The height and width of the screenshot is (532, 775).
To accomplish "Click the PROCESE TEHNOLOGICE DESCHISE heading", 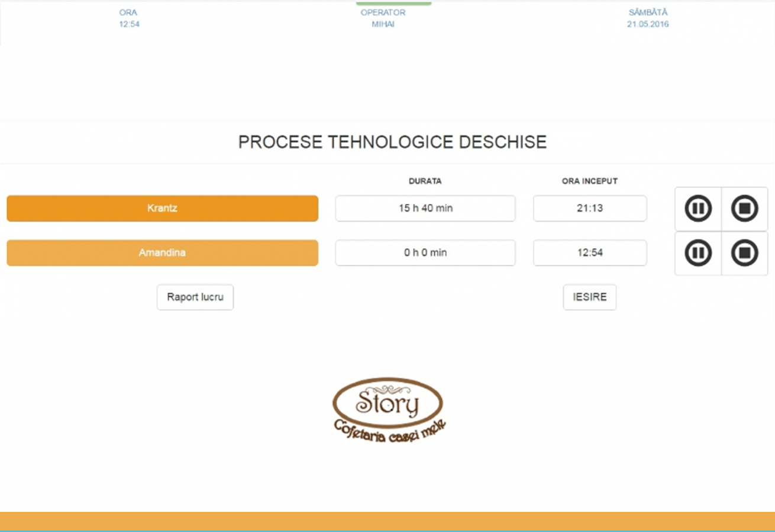I will click(x=392, y=142).
